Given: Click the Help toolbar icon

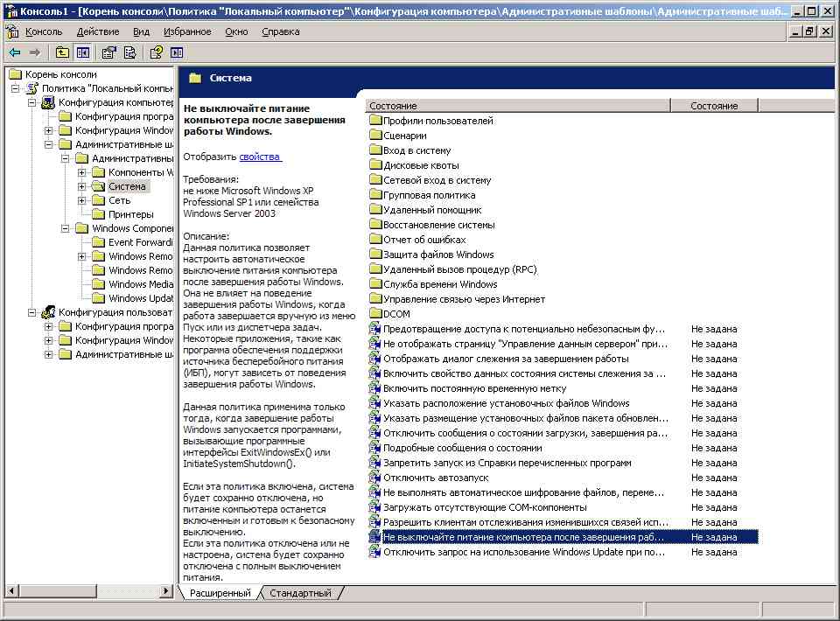Looking at the screenshot, I should [156, 52].
